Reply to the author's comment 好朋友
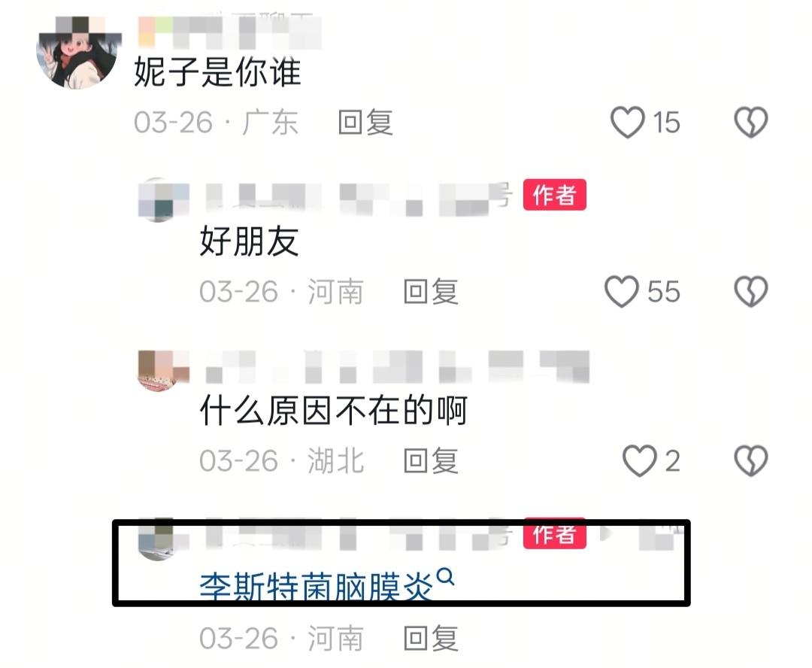This screenshot has width=812, height=668. point(431,291)
